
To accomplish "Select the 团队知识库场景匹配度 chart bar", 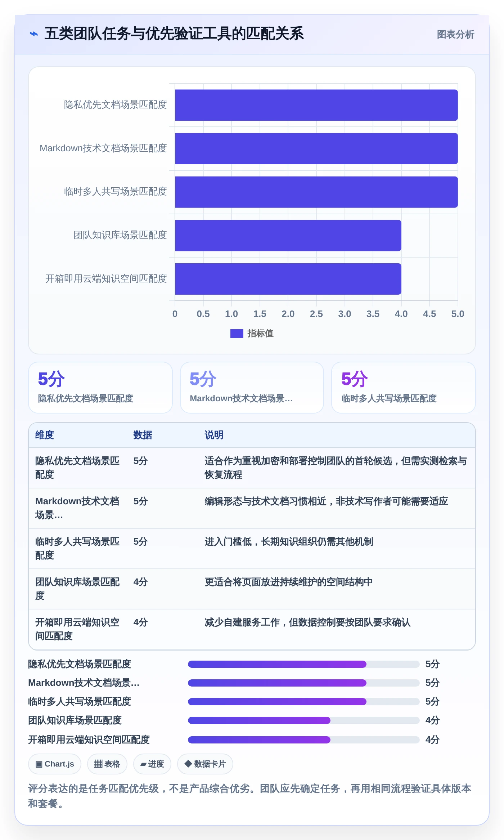I will (288, 236).
